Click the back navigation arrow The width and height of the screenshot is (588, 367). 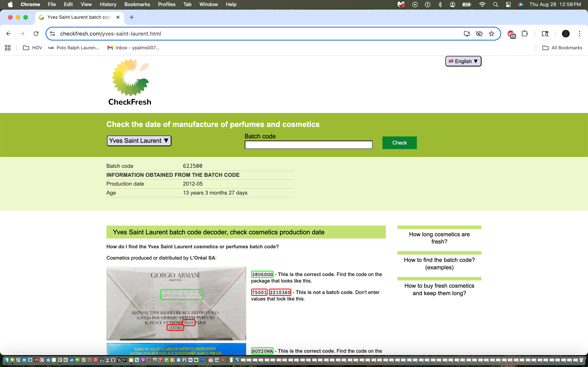click(8, 34)
